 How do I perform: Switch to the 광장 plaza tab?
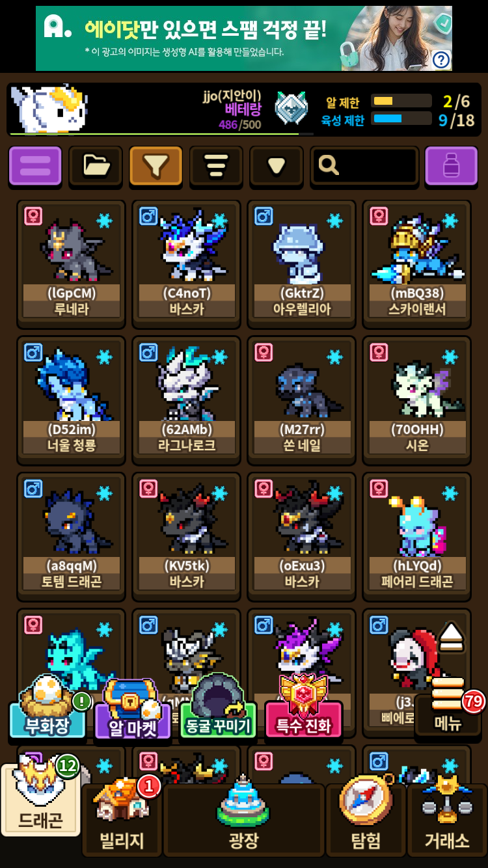243,820
